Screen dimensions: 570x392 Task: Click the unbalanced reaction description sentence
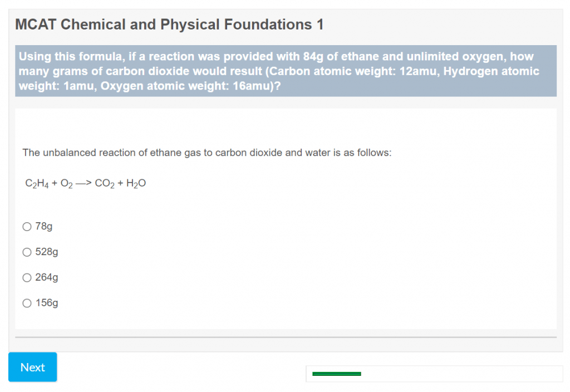click(207, 153)
